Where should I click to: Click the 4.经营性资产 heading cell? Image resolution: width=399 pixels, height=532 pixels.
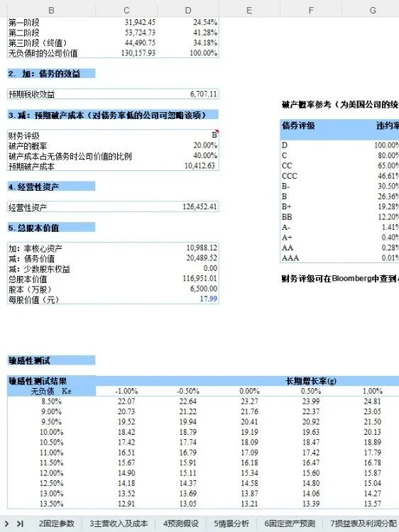coord(51,187)
